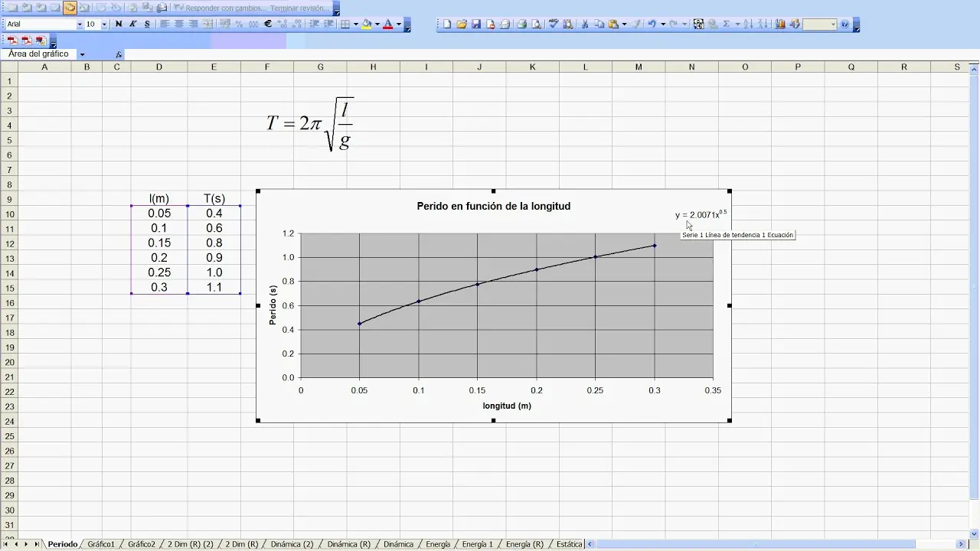Click the Print icon

521,24
